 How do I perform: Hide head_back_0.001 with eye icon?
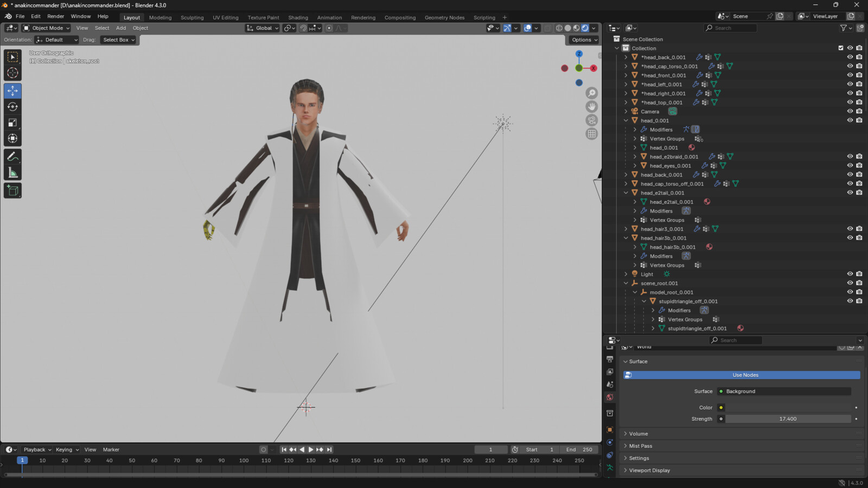(x=850, y=175)
